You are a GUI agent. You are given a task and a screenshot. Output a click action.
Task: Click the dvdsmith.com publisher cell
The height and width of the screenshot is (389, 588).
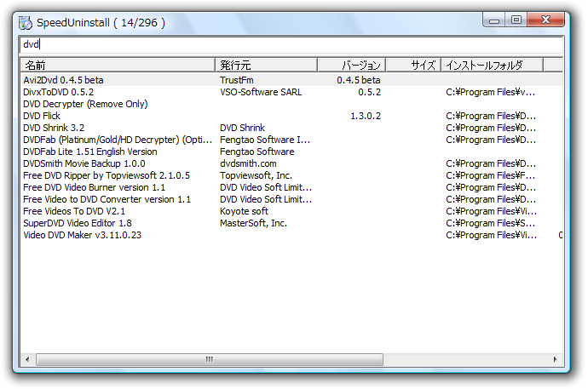248,164
